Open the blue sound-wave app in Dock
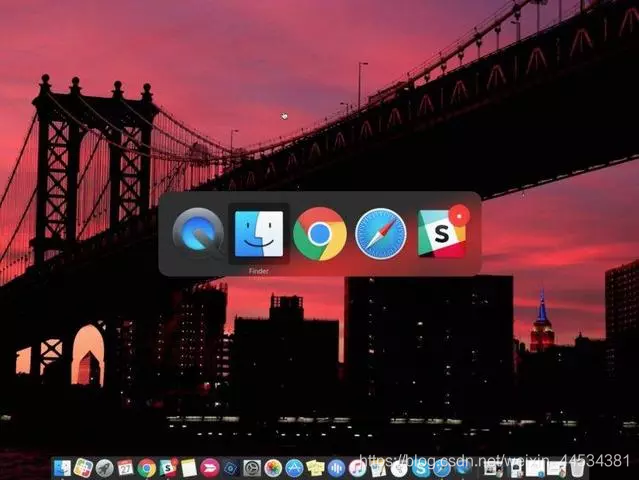Screen dimensions: 639x480 click(336, 468)
